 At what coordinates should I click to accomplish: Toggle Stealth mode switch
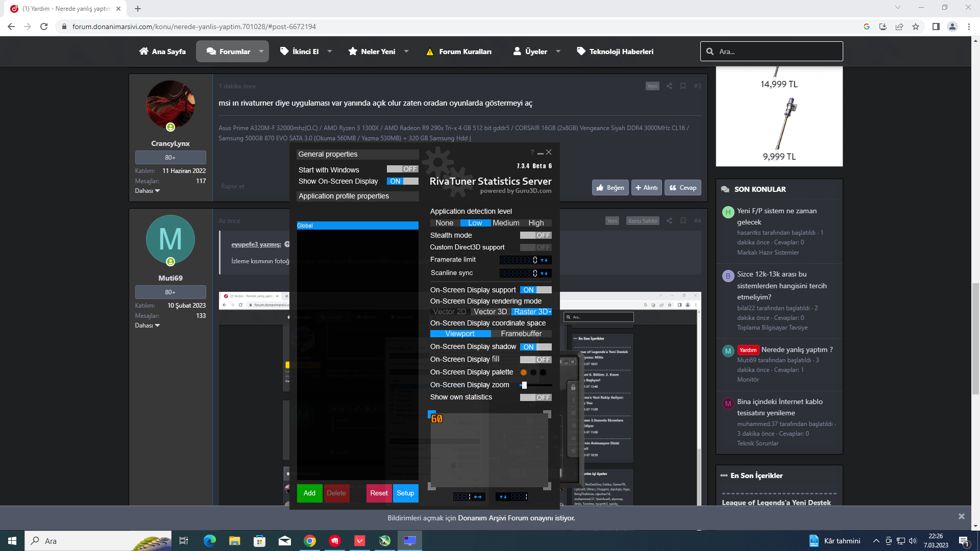tap(535, 235)
